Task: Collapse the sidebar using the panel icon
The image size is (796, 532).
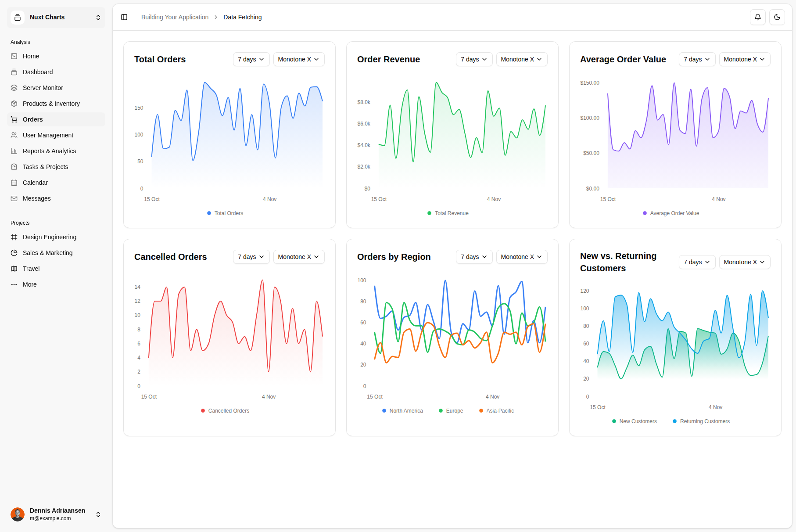Action: pyautogui.click(x=124, y=17)
